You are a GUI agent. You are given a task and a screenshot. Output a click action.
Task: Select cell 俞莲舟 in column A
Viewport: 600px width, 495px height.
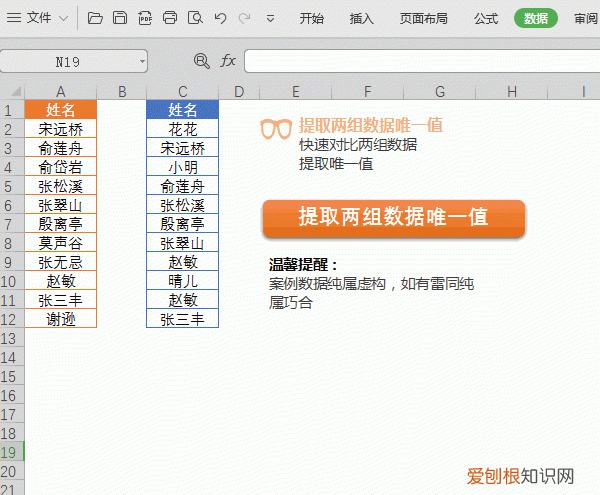click(x=60, y=148)
